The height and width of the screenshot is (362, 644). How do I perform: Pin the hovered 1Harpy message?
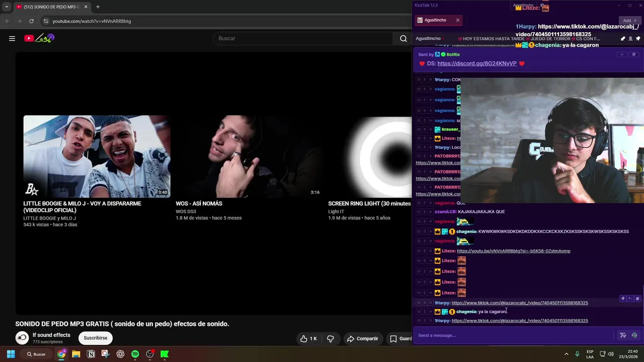(622, 299)
